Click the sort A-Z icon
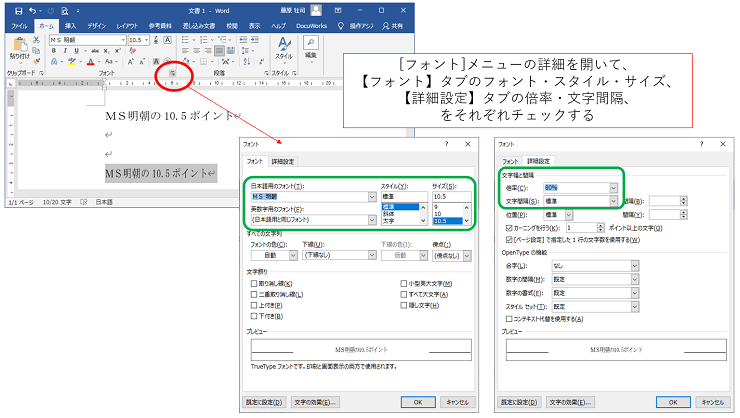Screen dimensions: 740x418 click(247, 61)
